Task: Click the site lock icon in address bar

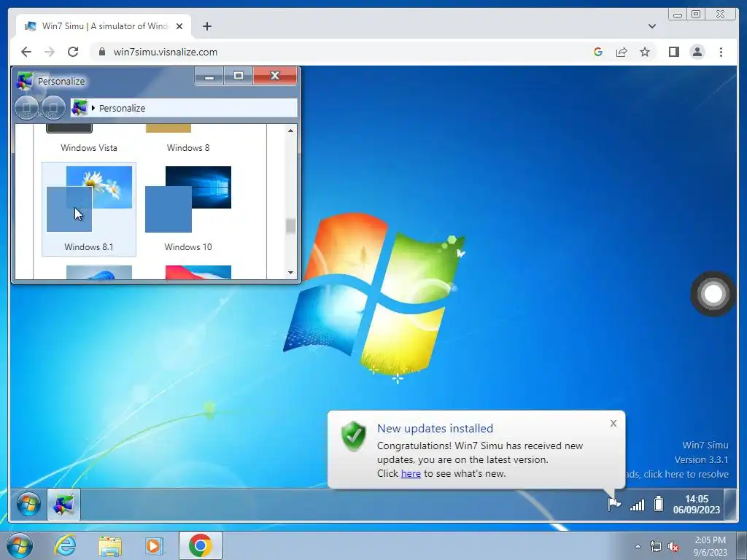Action: pos(102,52)
